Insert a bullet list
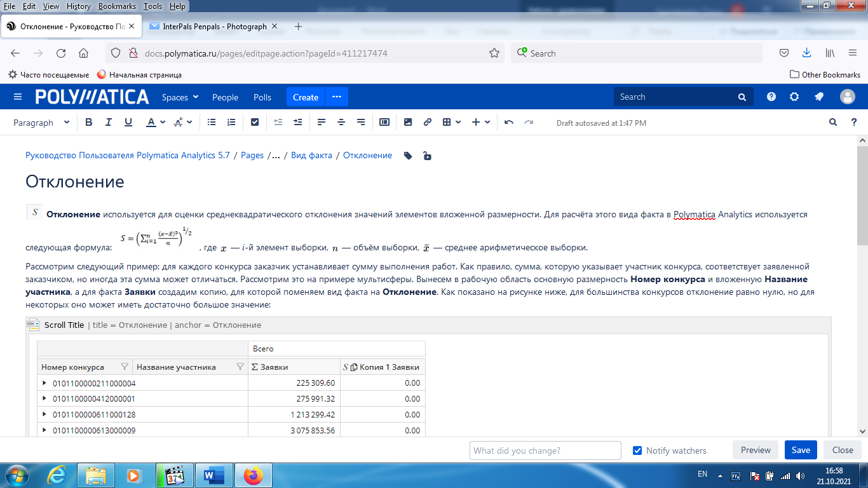 (x=212, y=123)
